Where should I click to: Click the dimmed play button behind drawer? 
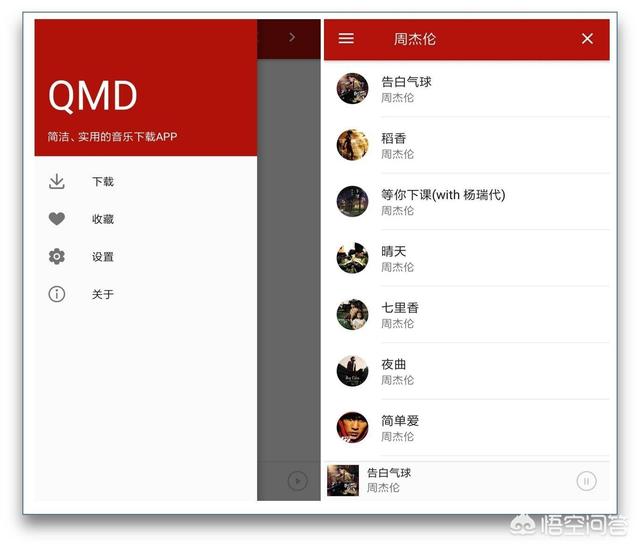tap(298, 481)
